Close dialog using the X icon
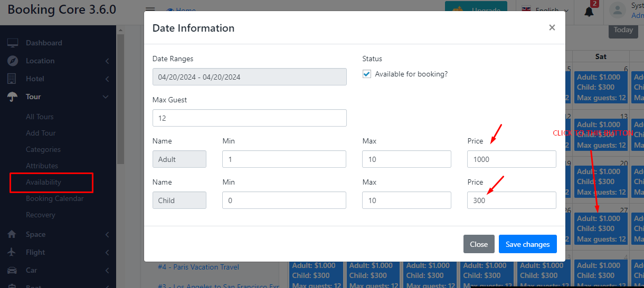 point(552,27)
